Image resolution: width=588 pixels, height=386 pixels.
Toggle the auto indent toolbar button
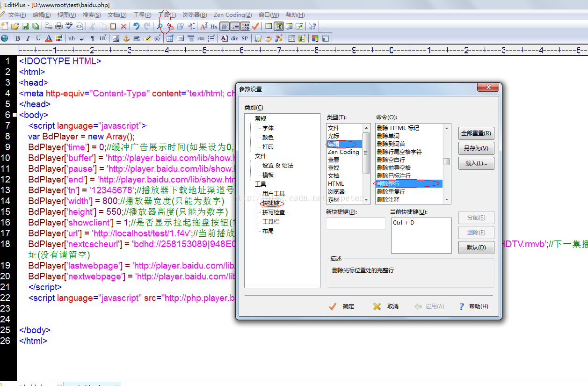235,27
